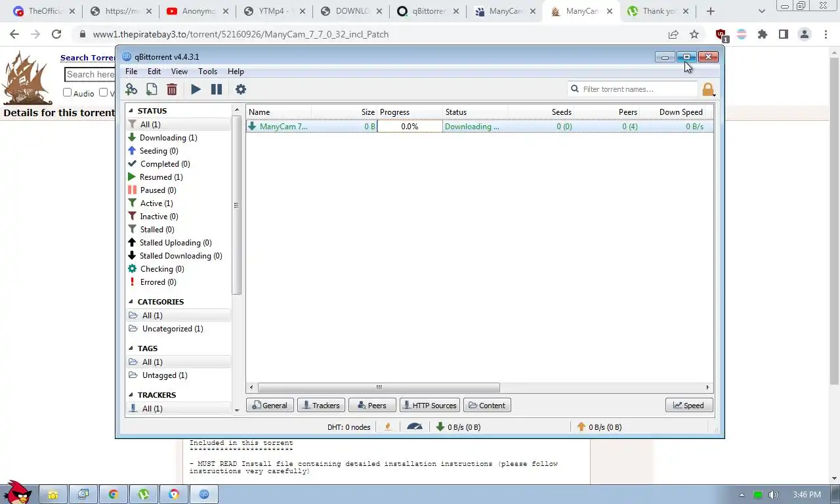Click the sidebar scroll down arrow

237,410
